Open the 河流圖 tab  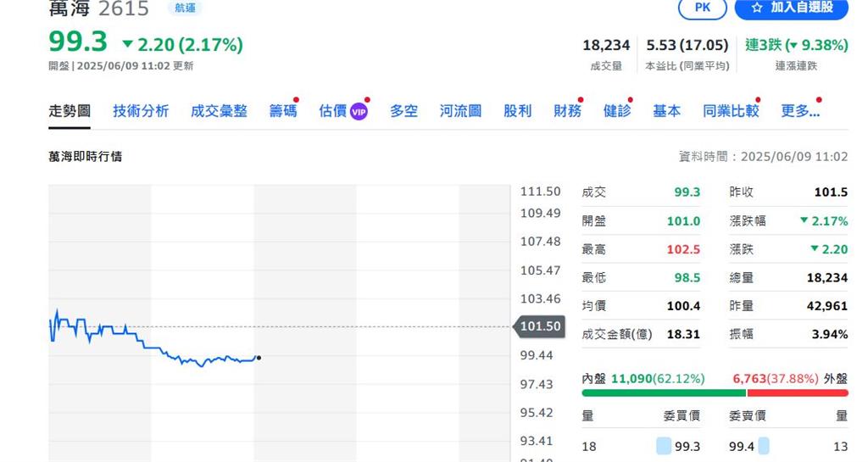coord(460,111)
